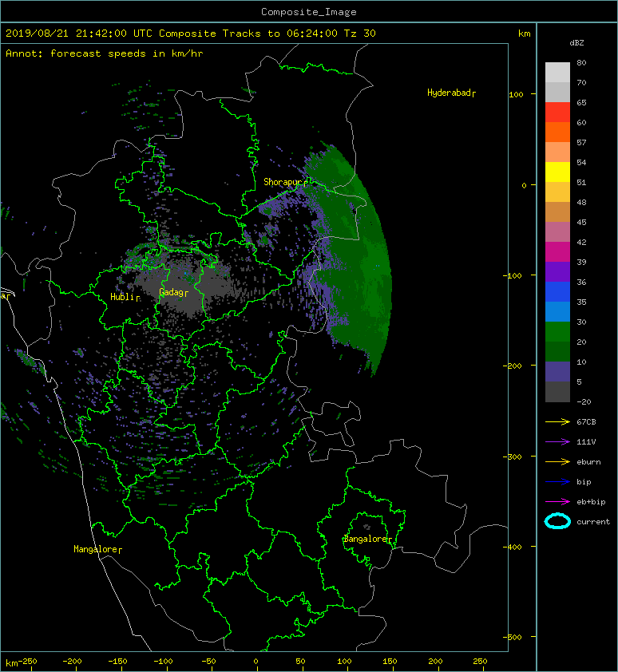The width and height of the screenshot is (618, 672).
Task: Click the yellow 67CB arrow legend icon
Action: (557, 421)
